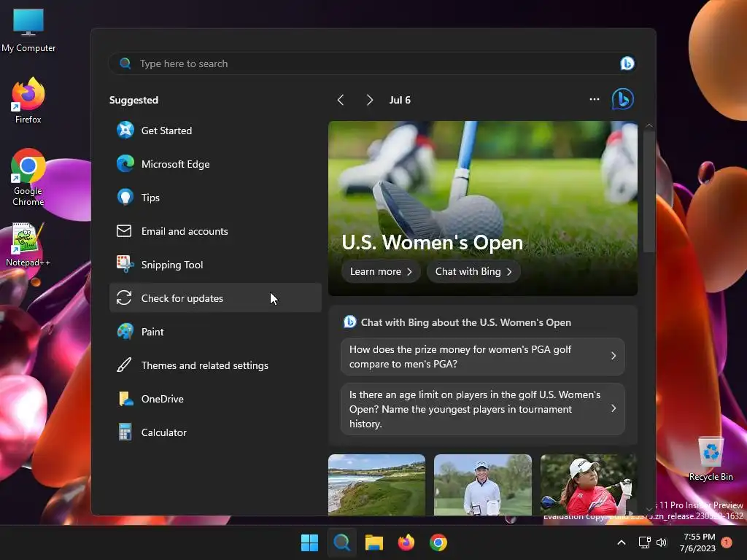The width and height of the screenshot is (747, 560).
Task: Open the My Computer desktop icon
Action: [28, 31]
